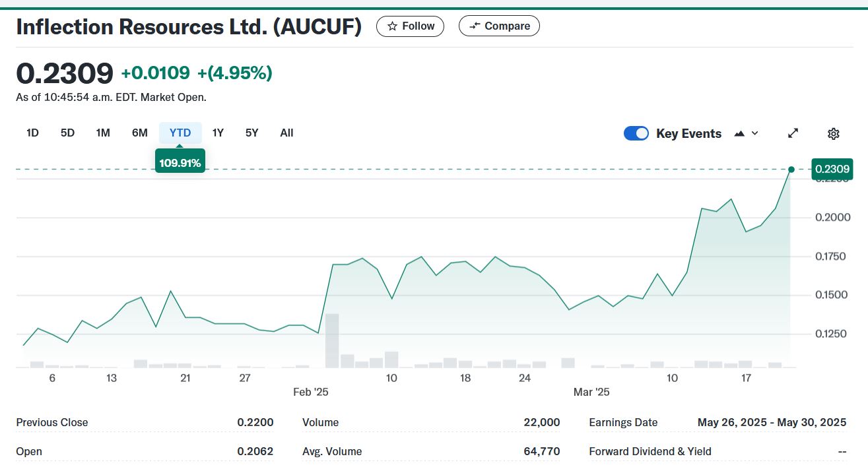Toggle the Key Events switch
868x471 pixels.
636,133
